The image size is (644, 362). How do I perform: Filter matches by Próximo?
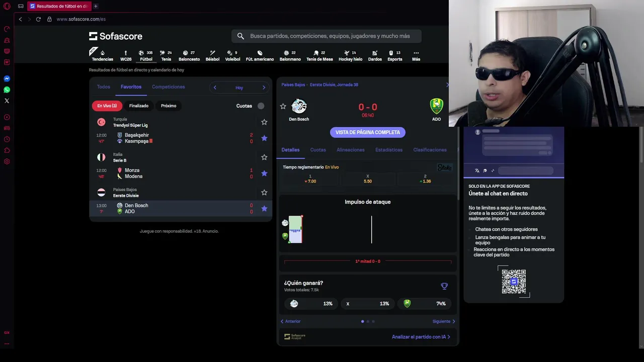pyautogui.click(x=169, y=106)
